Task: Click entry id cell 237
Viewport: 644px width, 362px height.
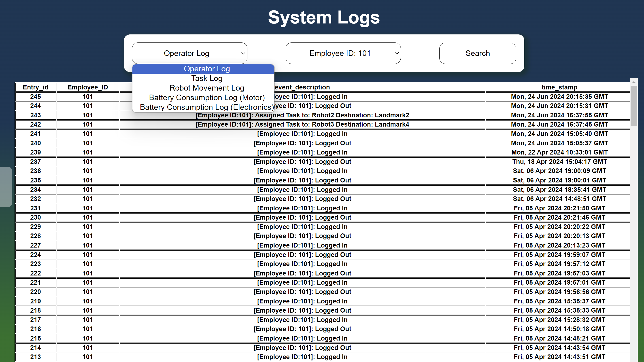Action: tap(36, 162)
